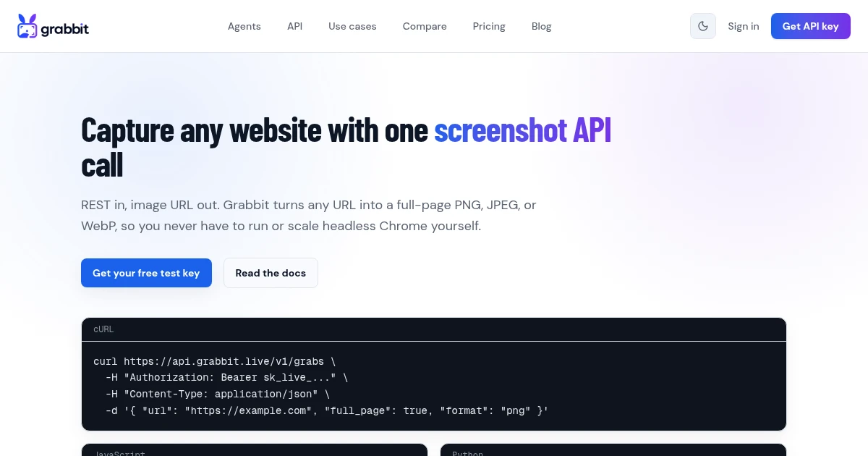
Task: Click the Grabbit rabbit logo
Action: 53,26
